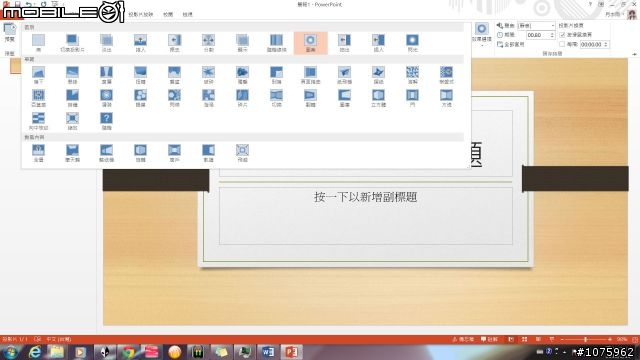Apply the Curtains transition
The width and height of the screenshot is (640, 360).
(x=107, y=75)
